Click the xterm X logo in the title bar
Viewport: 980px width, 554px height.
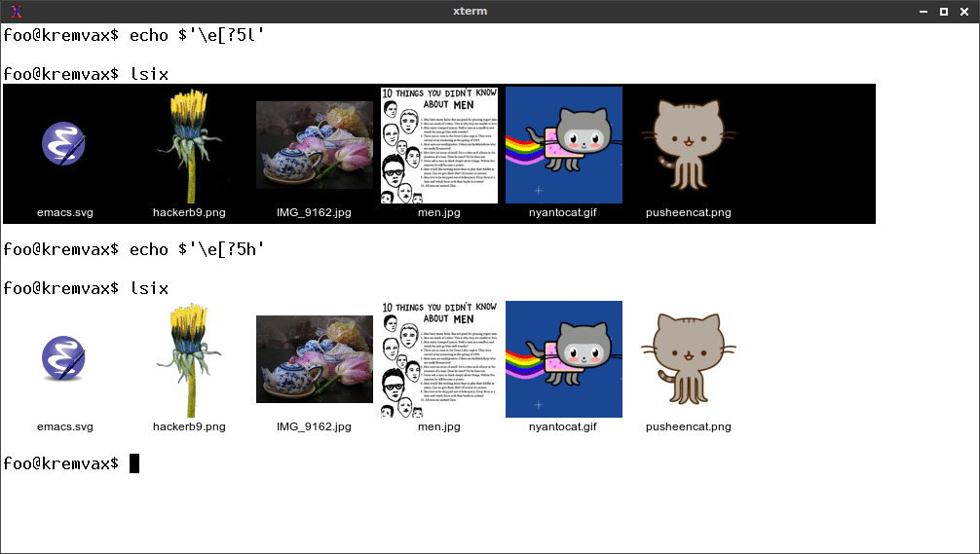(17, 12)
